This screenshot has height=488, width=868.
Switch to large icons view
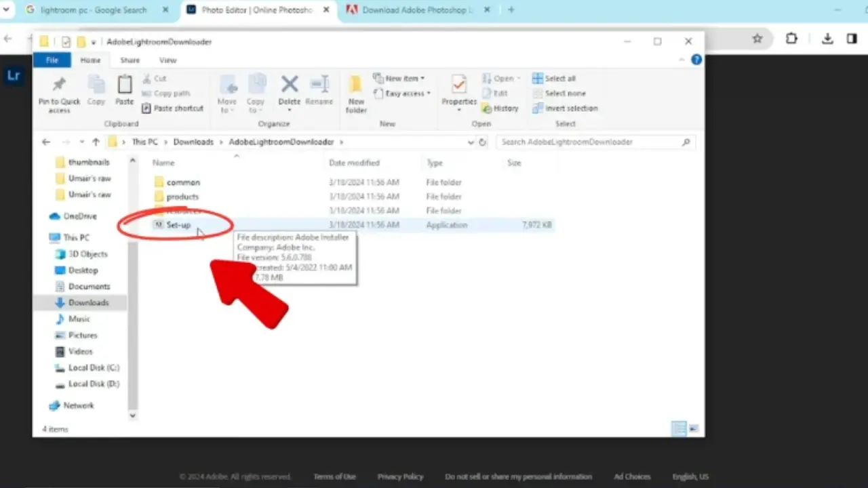(694, 428)
